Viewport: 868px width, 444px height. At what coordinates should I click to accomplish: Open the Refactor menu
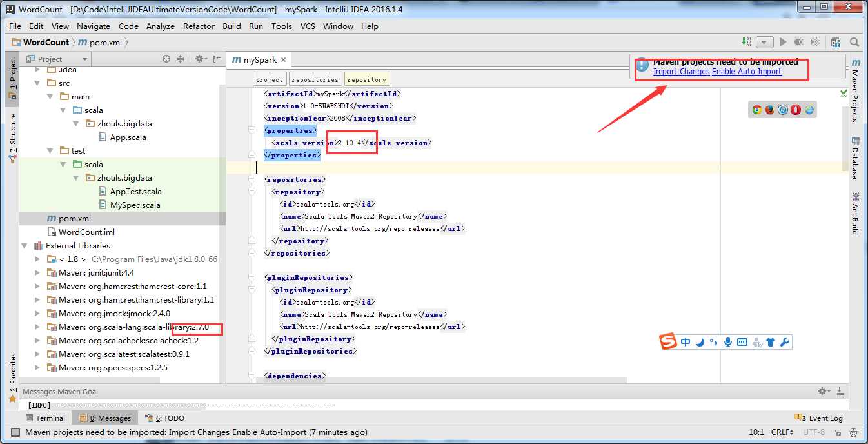point(199,26)
